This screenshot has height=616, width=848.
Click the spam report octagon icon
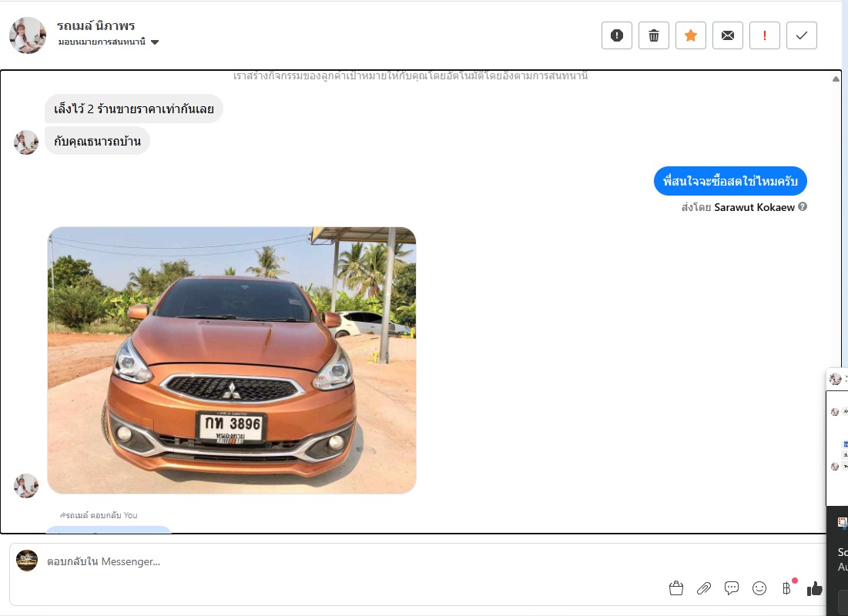(616, 35)
